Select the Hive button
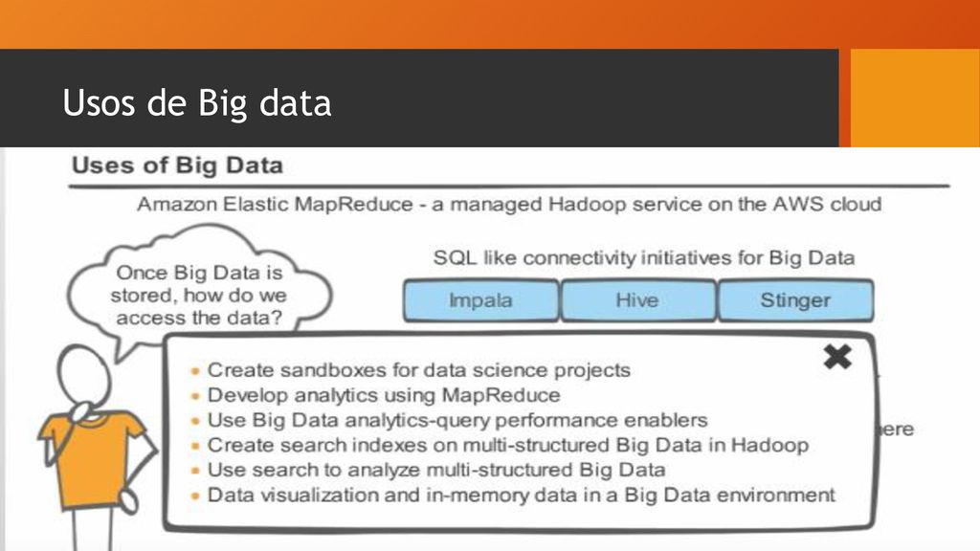 click(637, 300)
